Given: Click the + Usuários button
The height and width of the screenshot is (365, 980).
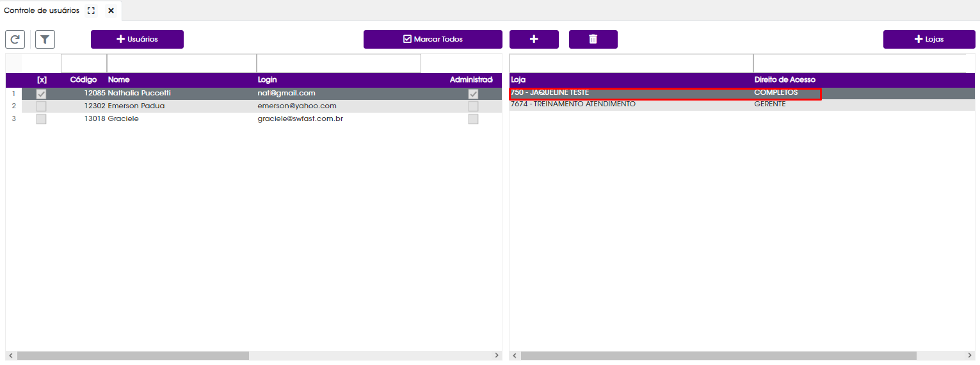Looking at the screenshot, I should (137, 39).
